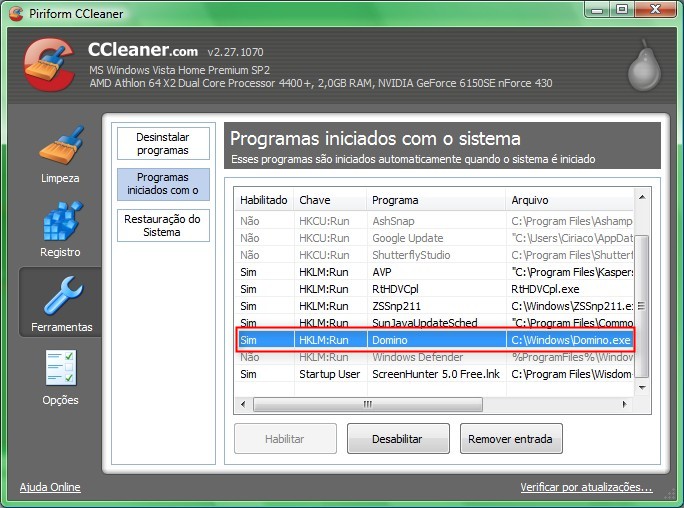Click the Remover entrada button

(x=511, y=439)
